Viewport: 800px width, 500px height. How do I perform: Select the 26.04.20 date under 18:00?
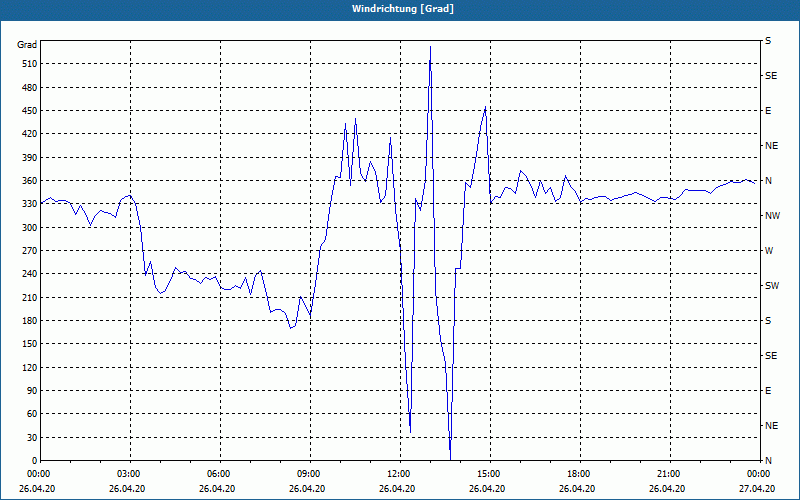(x=577, y=489)
